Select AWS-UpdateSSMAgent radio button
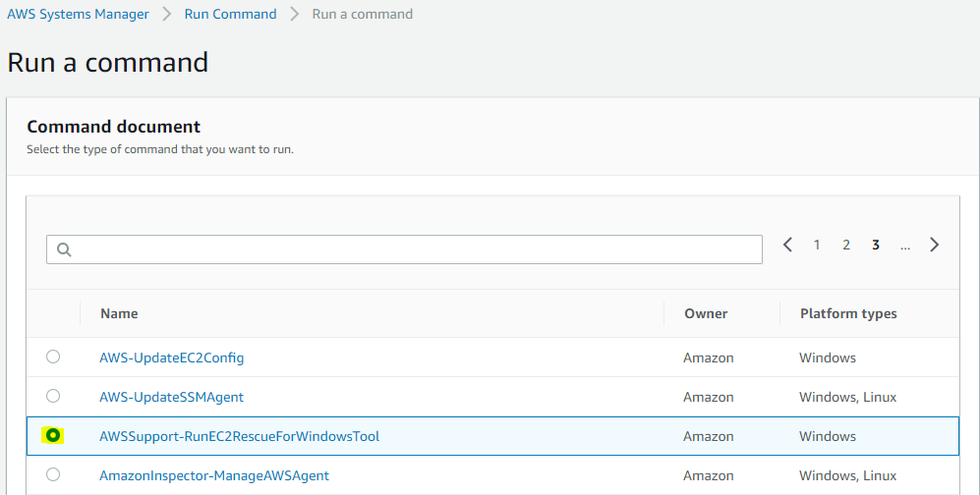 pyautogui.click(x=53, y=396)
